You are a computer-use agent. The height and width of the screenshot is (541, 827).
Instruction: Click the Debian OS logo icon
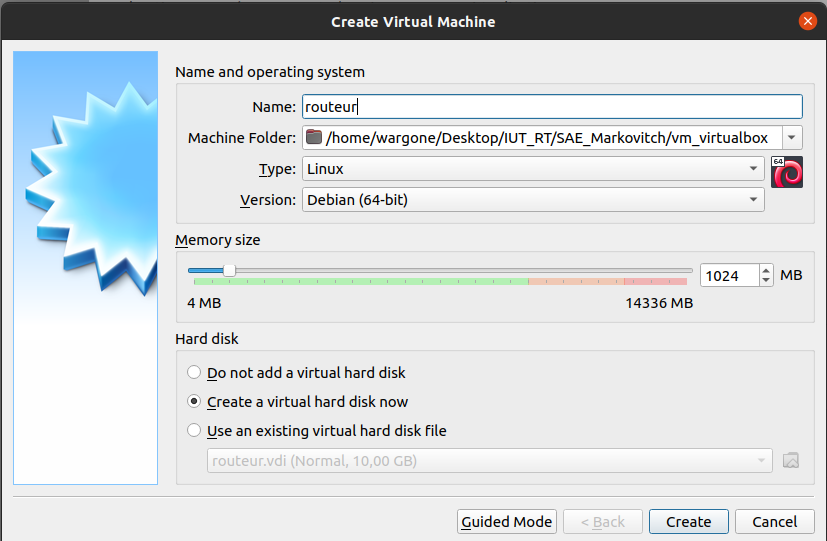787,171
